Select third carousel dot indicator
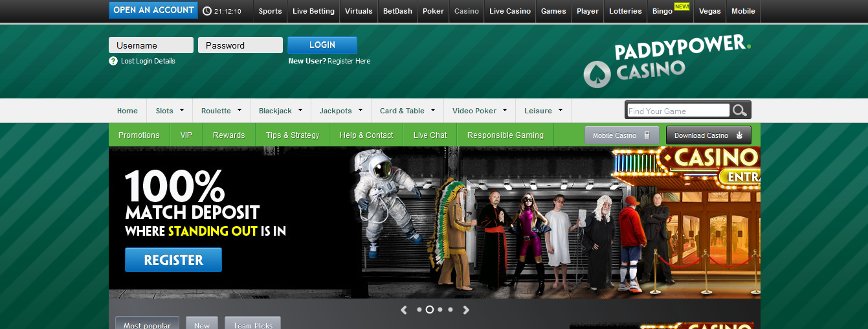This screenshot has height=329, width=868. pos(440,310)
